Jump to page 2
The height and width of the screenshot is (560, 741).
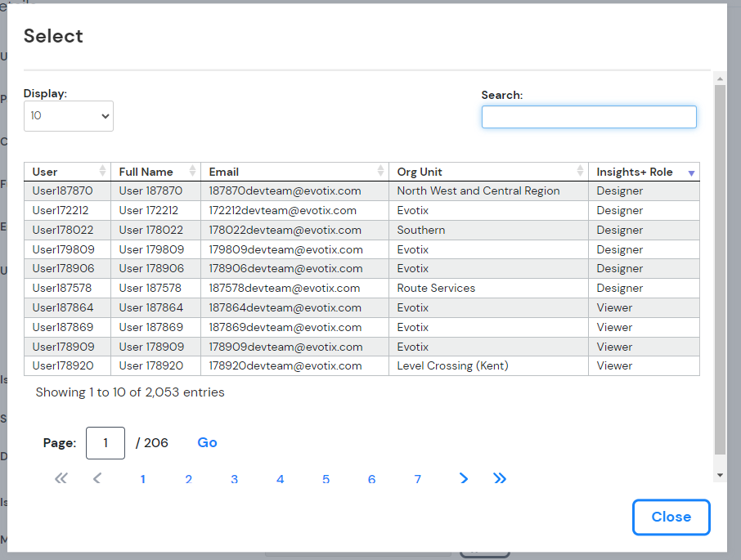188,479
